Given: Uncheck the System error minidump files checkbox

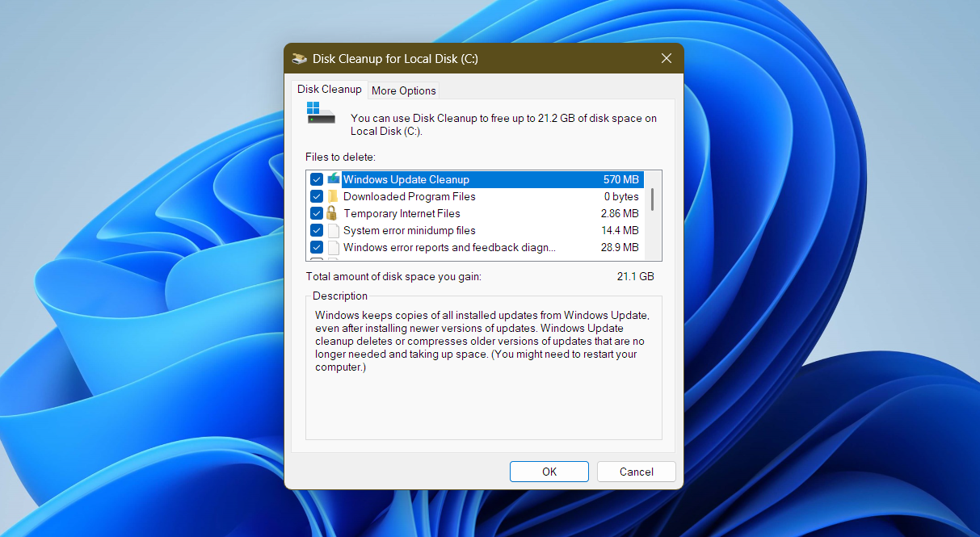Looking at the screenshot, I should 317,230.
